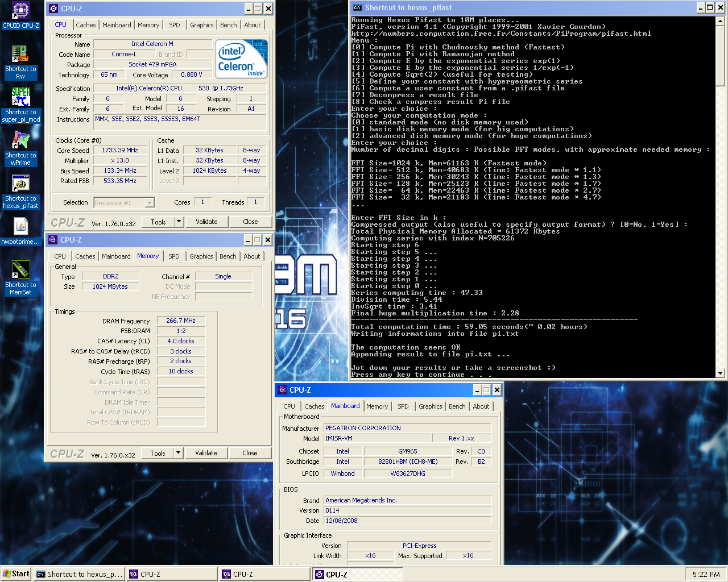Expand Tools dropdown arrow in top CPU-Z
Image resolution: width=728 pixels, height=582 pixels.
tap(179, 222)
